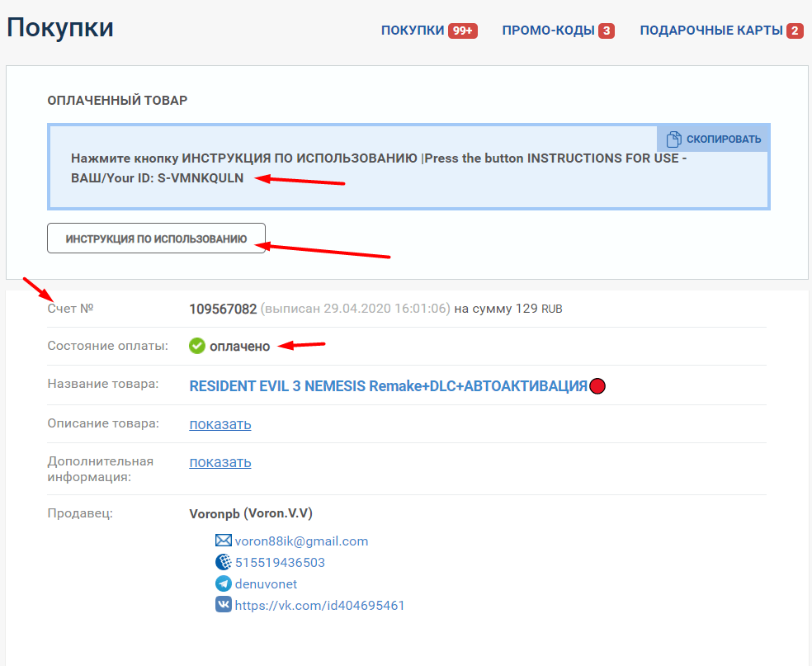Show additional information via показать link
The image size is (812, 666).
[220, 462]
